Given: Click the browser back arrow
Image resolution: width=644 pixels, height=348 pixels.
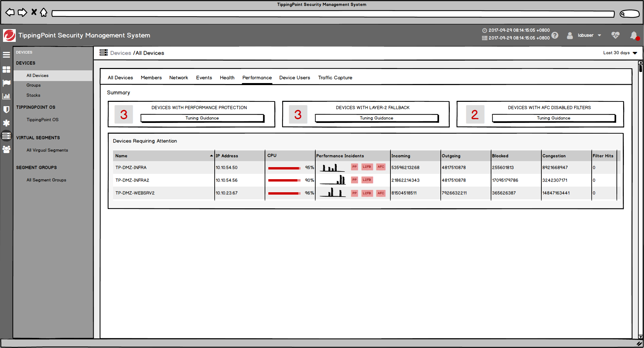Looking at the screenshot, I should tap(10, 13).
